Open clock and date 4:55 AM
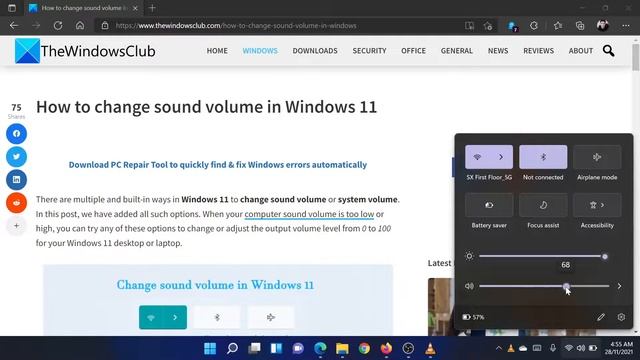The width and height of the screenshot is (640, 360). [x=619, y=348]
